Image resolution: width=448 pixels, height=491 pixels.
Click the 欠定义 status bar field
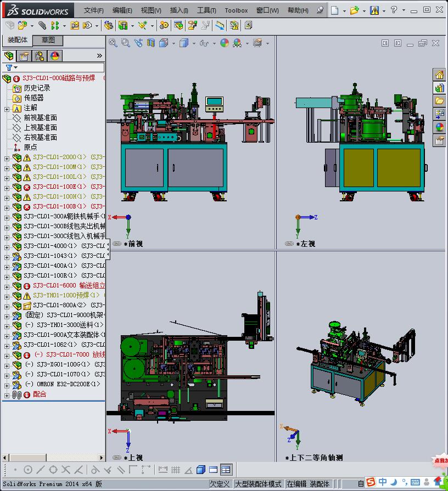(x=220, y=484)
